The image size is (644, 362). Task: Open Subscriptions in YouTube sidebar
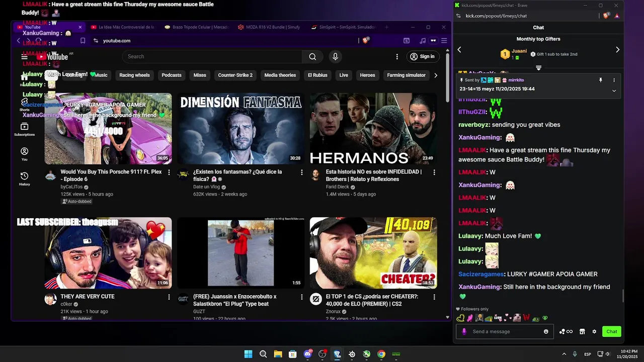click(24, 130)
